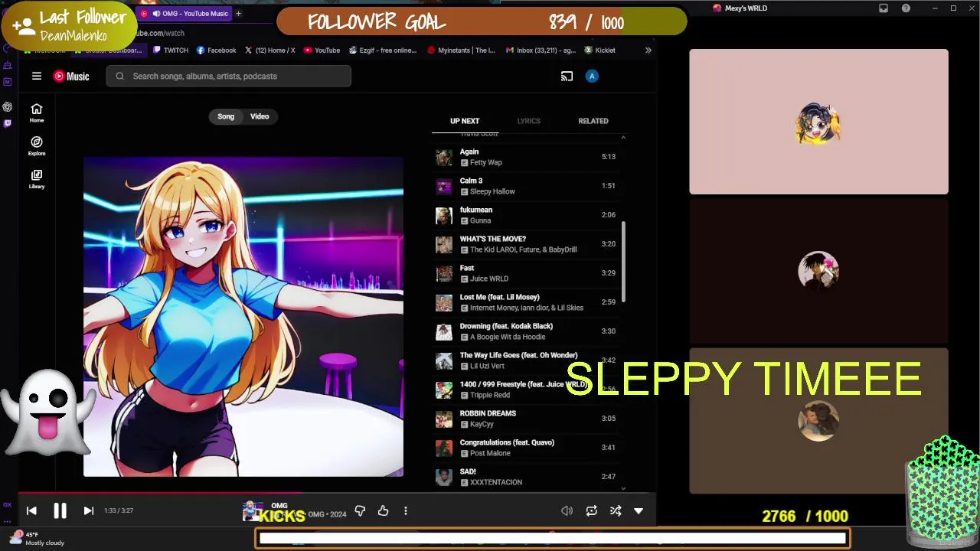Play Fast by Juice WRLD
The width and height of the screenshot is (980, 551).
tap(525, 273)
